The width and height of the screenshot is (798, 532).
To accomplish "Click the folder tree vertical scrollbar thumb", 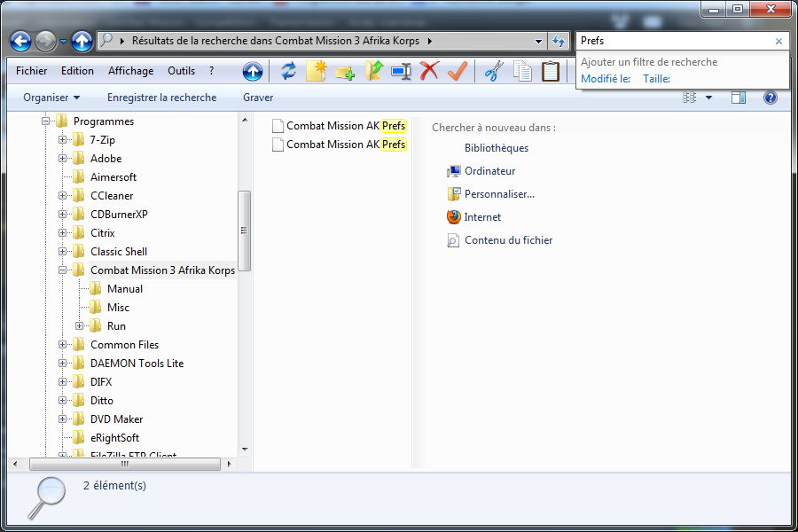I will (x=245, y=231).
